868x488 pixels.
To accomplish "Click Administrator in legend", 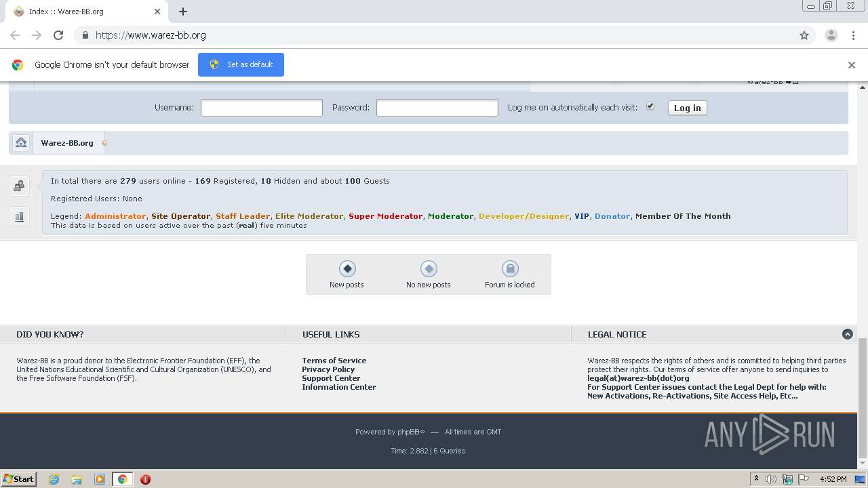I will [115, 216].
